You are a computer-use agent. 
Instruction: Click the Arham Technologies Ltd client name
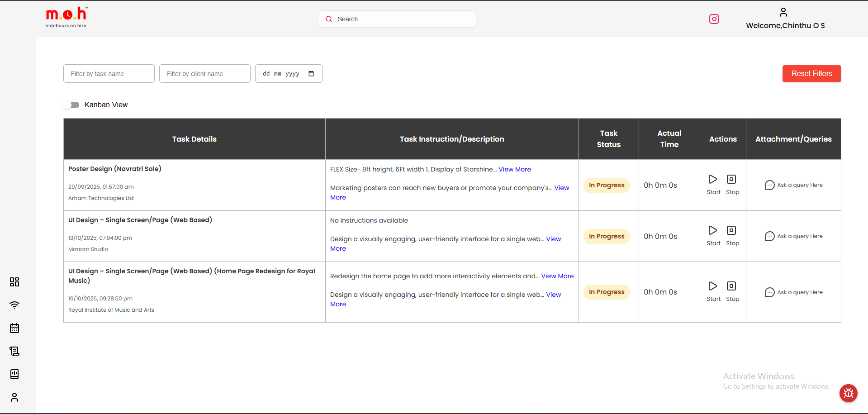coord(101,198)
